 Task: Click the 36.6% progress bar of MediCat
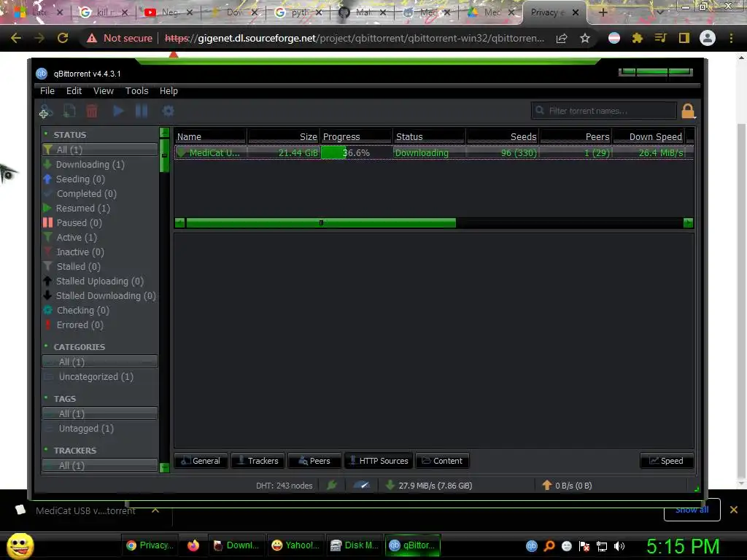356,152
